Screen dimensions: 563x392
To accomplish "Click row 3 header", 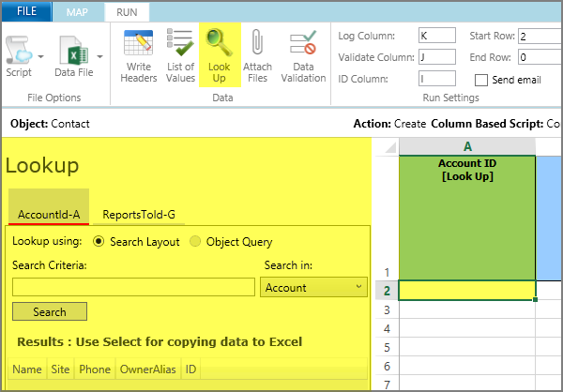I will (x=387, y=309).
